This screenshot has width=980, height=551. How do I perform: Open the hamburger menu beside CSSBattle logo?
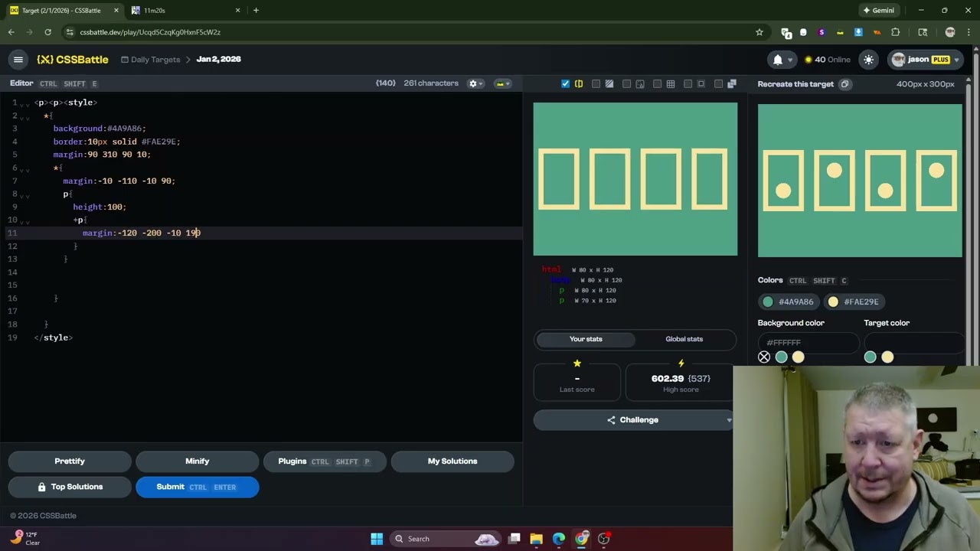[18, 60]
